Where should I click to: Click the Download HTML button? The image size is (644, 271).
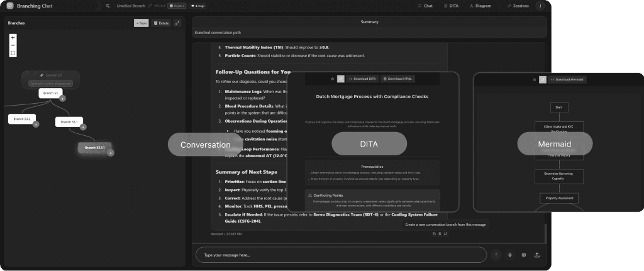click(398, 79)
